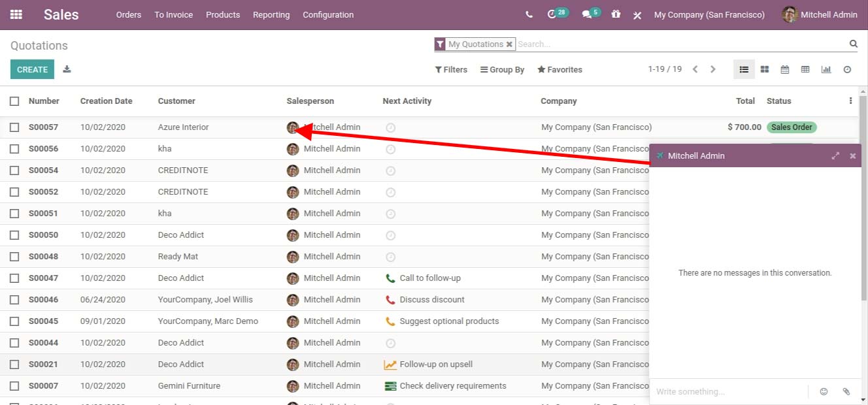Open the Favorites dropdown

559,70
